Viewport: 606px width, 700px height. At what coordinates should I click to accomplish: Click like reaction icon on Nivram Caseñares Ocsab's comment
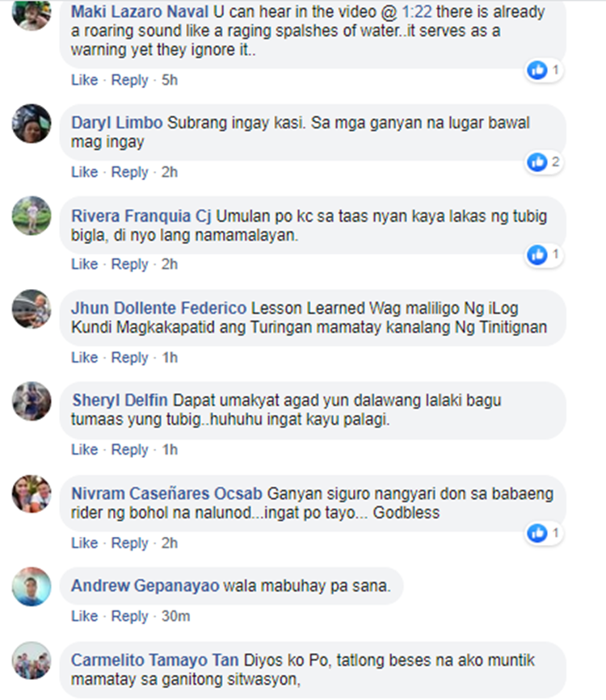click(537, 533)
